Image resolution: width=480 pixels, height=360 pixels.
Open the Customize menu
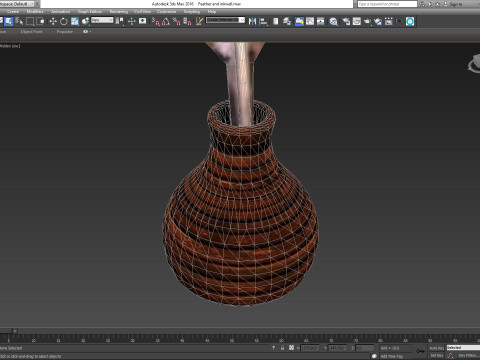pos(167,12)
